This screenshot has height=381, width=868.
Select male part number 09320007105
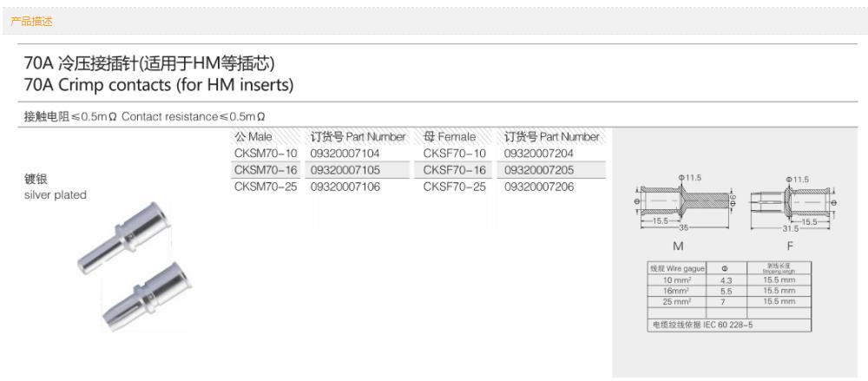[x=345, y=170]
